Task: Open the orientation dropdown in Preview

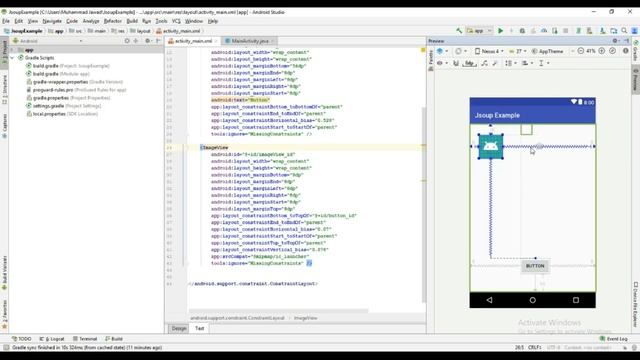Action: tap(460, 51)
